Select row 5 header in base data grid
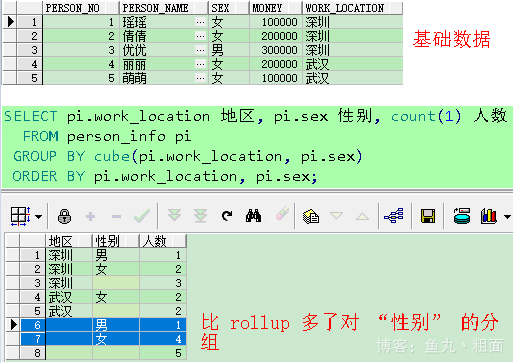 [x=29, y=78]
